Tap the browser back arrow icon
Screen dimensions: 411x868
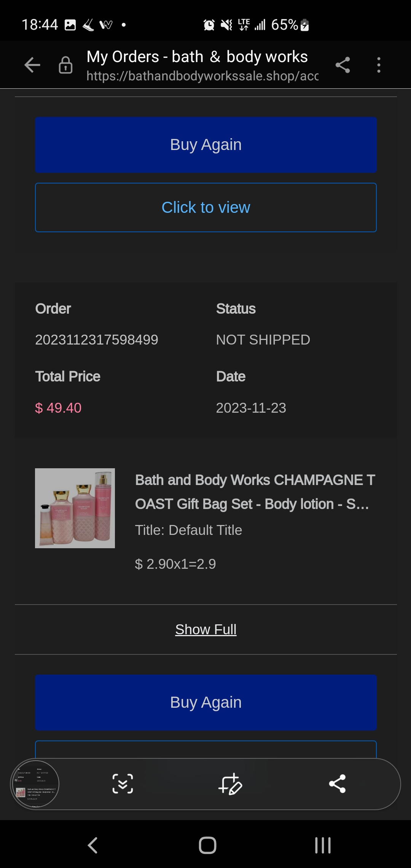[x=32, y=65]
